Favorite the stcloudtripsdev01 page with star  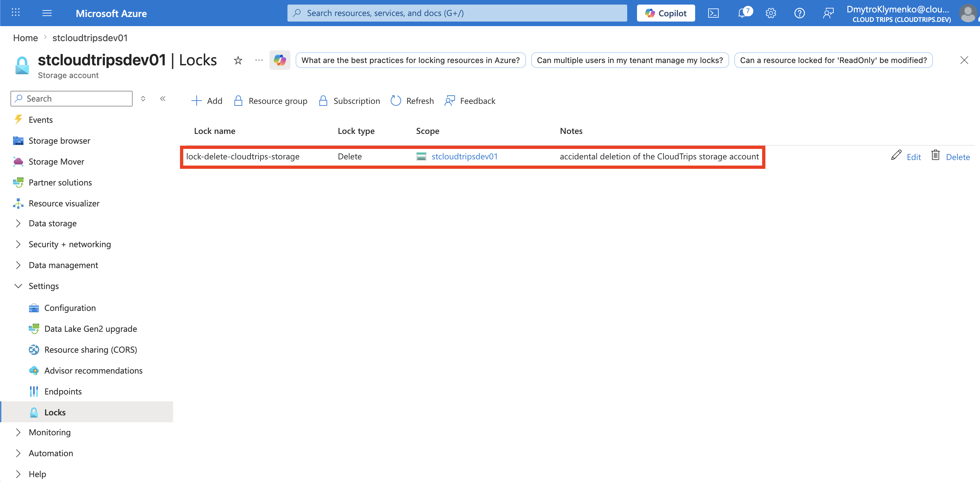(x=238, y=60)
